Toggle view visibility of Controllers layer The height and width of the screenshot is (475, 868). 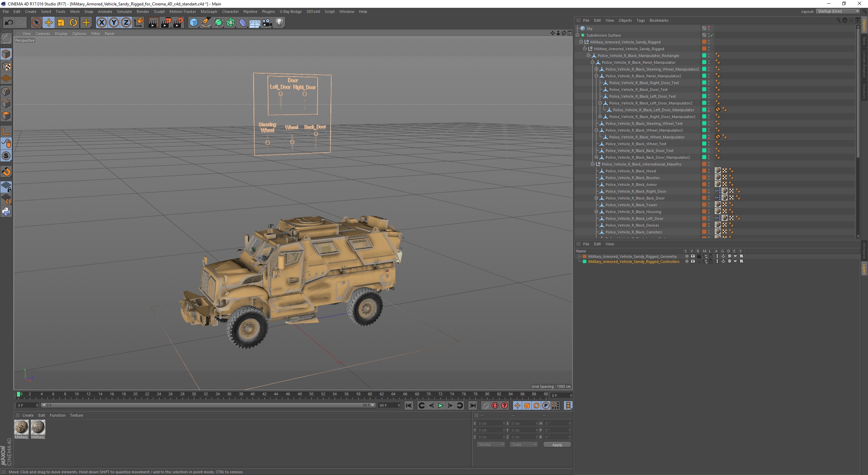coord(693,262)
